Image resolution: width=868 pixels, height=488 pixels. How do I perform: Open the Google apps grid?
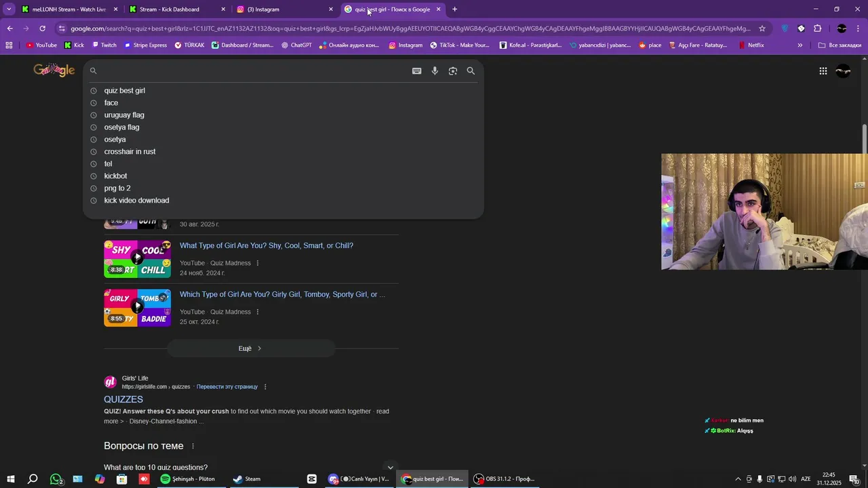click(823, 70)
